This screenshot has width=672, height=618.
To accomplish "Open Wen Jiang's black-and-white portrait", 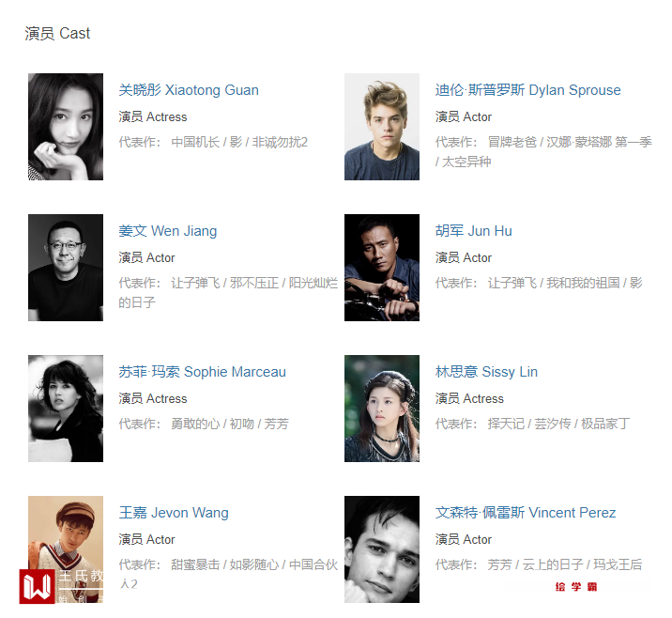I will pyautogui.click(x=66, y=268).
